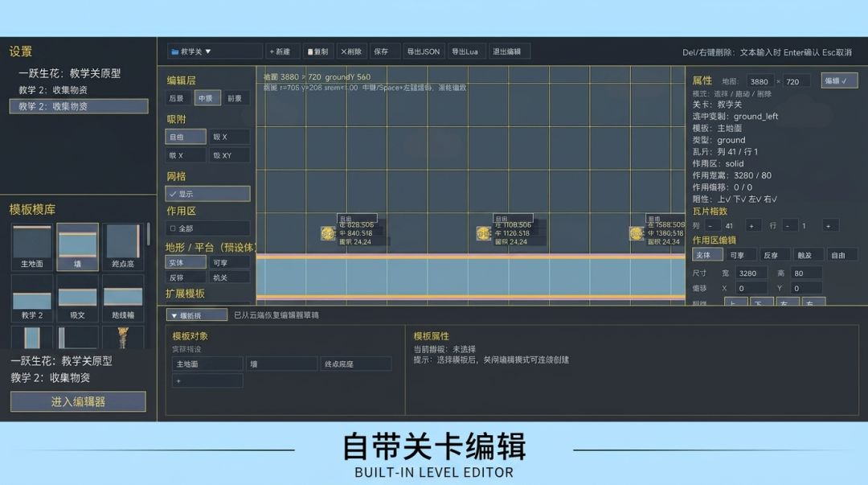Select 可穿 in the 作用区编辑 options

[740, 255]
